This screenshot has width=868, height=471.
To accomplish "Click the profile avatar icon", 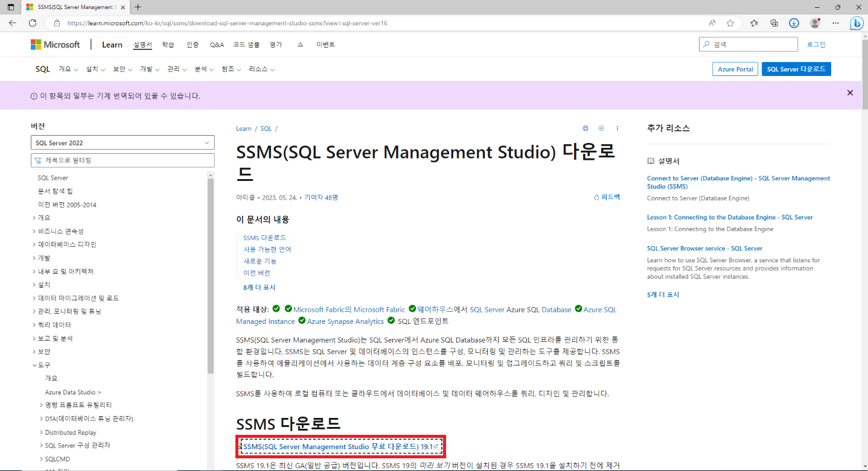I will click(x=815, y=23).
